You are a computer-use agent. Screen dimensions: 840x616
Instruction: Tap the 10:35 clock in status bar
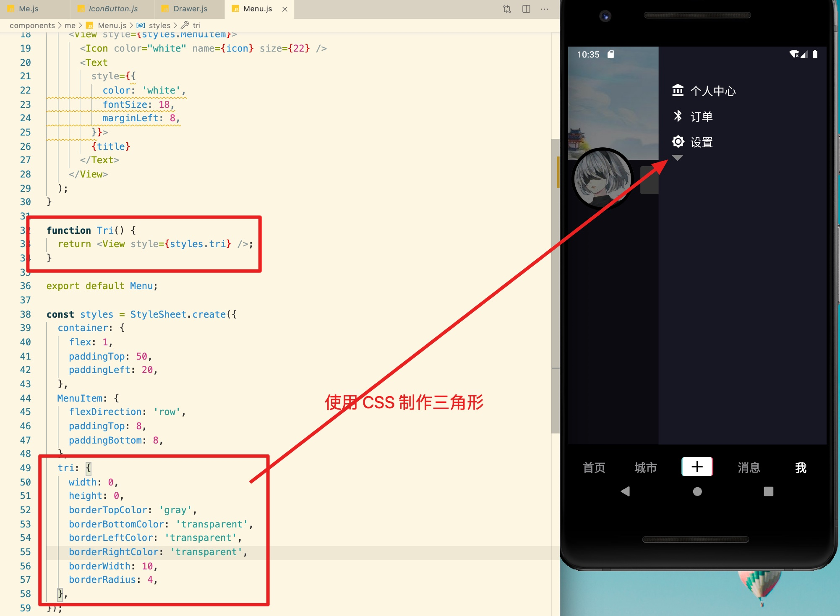(588, 55)
